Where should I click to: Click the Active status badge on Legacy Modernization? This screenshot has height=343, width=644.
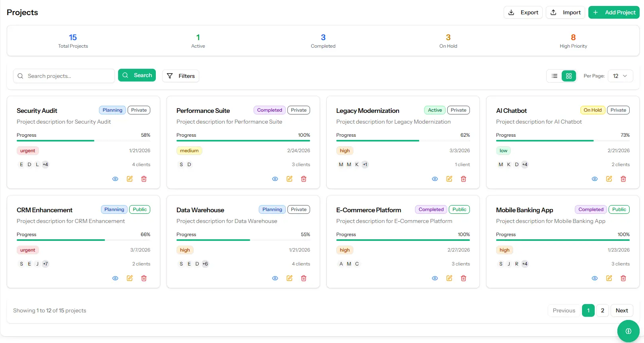click(435, 110)
